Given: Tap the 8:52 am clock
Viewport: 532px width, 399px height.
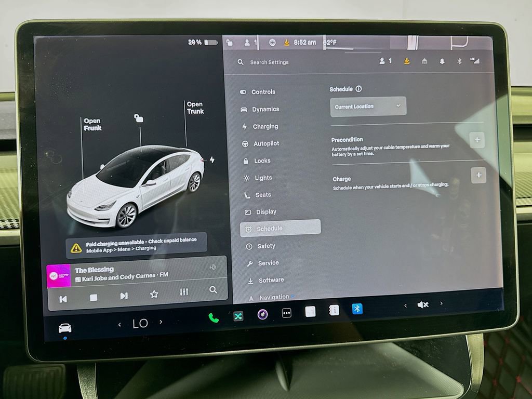Looking at the screenshot, I should (x=304, y=43).
